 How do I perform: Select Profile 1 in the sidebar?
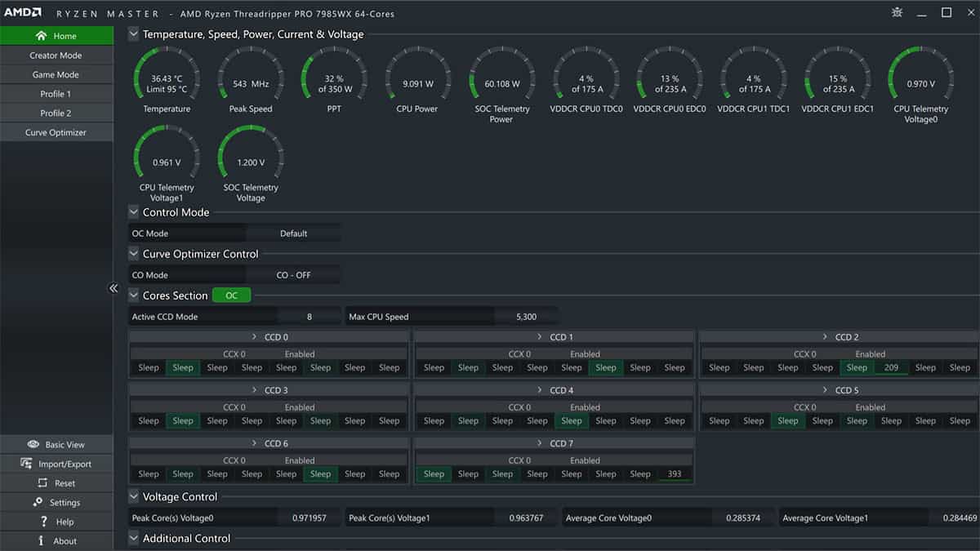(57, 93)
